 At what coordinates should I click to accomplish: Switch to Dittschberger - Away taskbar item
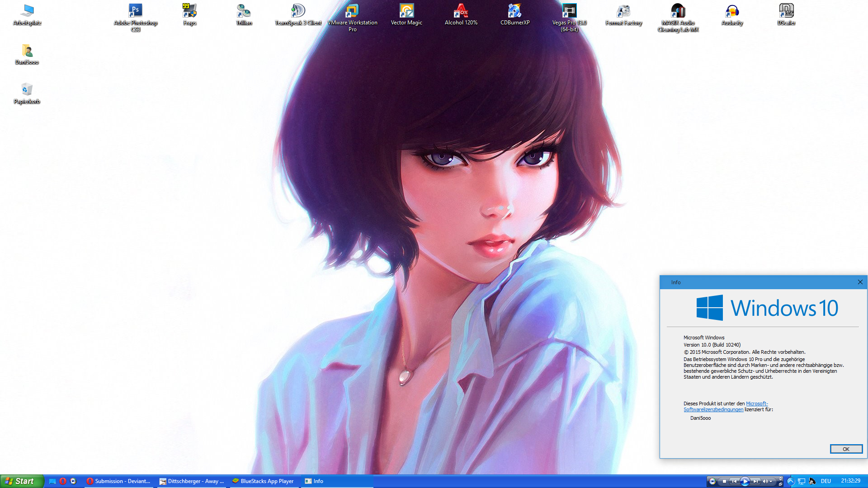[193, 481]
